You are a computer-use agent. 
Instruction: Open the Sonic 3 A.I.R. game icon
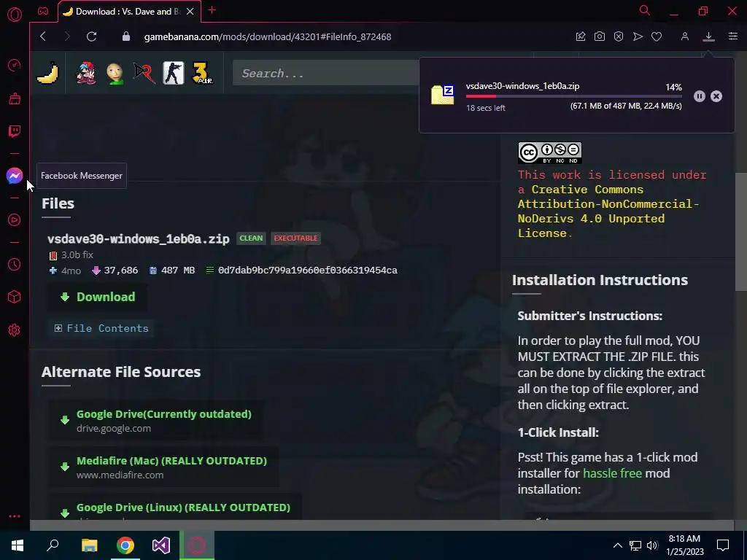click(203, 74)
